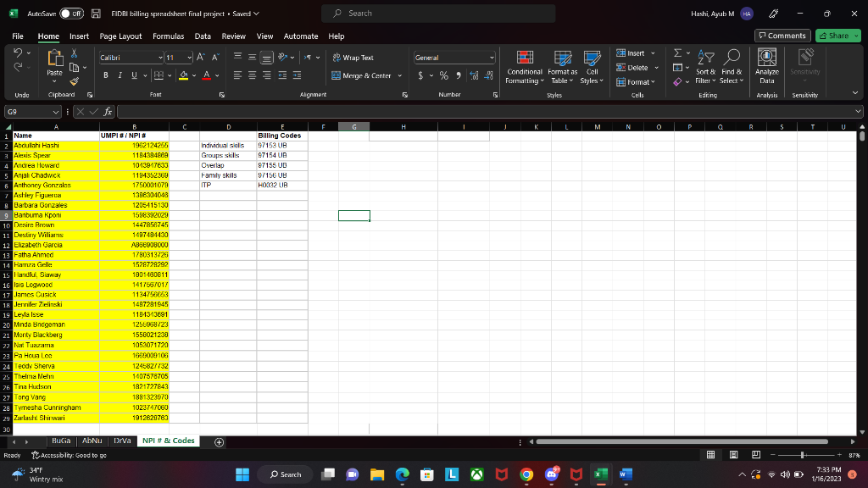This screenshot has width=868, height=488.
Task: Click the zoom slider handle
Action: (802, 455)
